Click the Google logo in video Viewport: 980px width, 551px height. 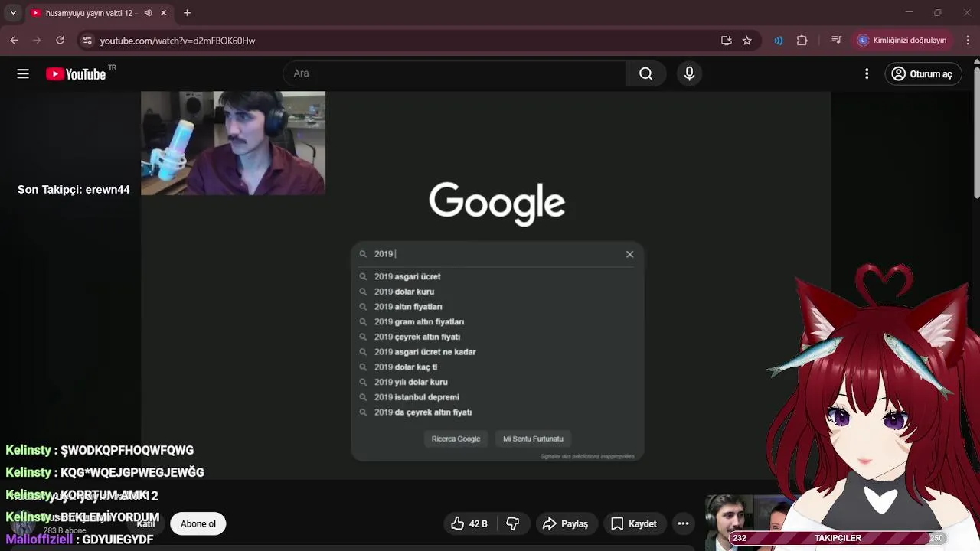(497, 203)
